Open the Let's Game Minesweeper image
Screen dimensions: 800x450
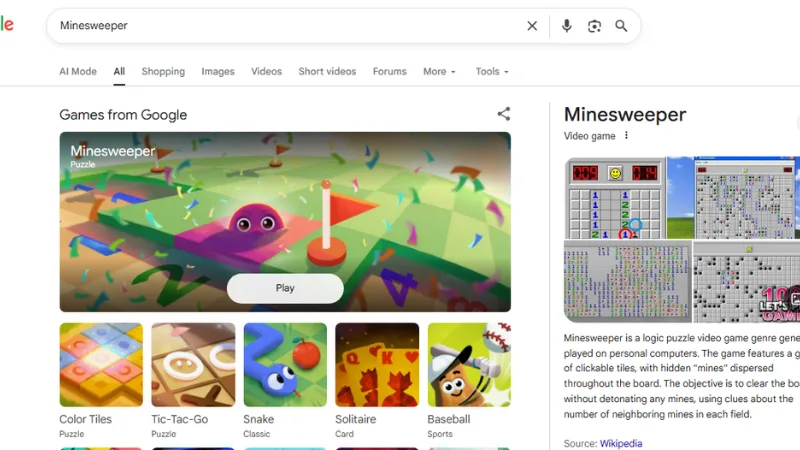(746, 282)
